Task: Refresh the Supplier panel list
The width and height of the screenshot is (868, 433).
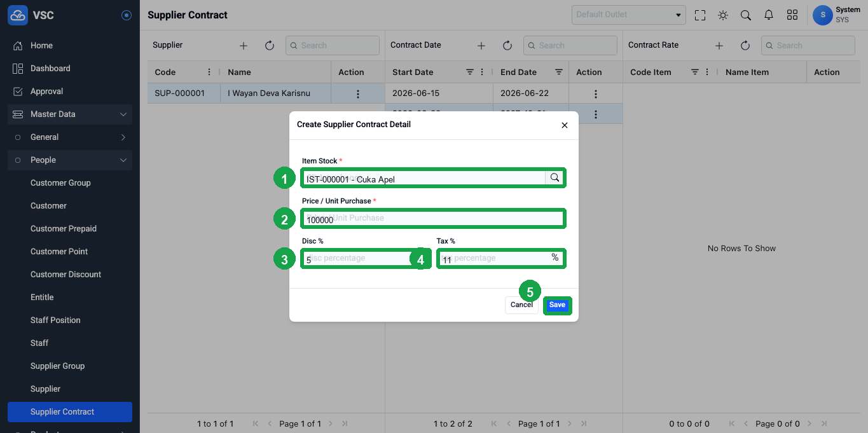Action: (x=269, y=46)
